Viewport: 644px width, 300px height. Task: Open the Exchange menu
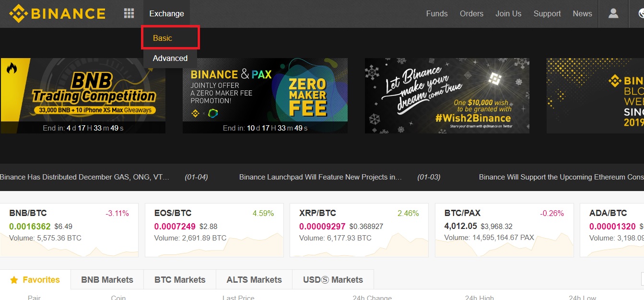pos(166,13)
